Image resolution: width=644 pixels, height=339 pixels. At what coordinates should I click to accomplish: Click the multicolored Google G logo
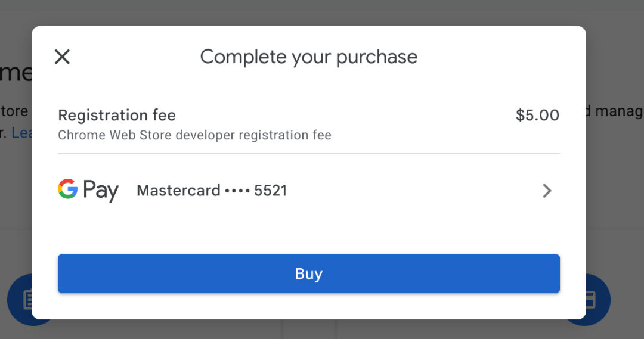pos(68,189)
